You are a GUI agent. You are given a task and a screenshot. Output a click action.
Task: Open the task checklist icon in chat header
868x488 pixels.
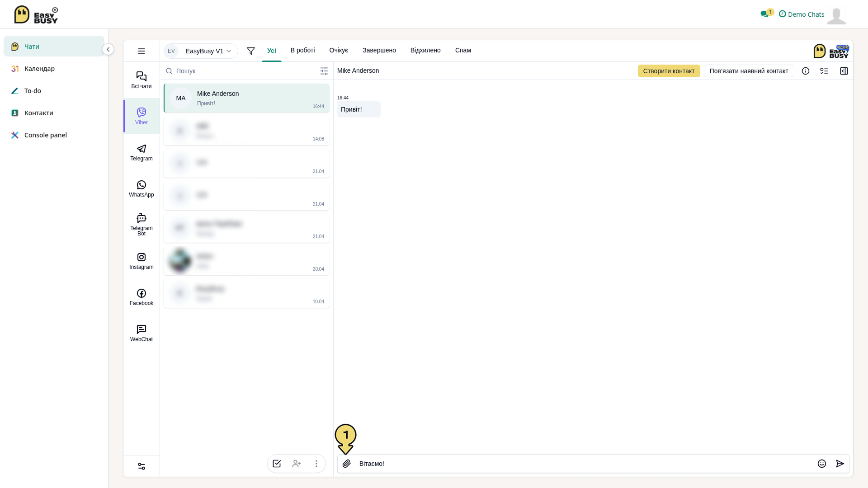pyautogui.click(x=824, y=71)
